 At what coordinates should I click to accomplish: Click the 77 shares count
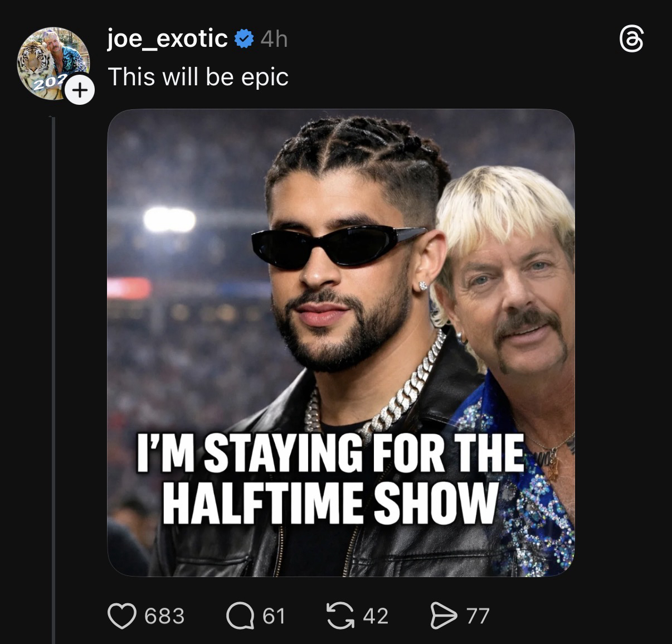[478, 616]
